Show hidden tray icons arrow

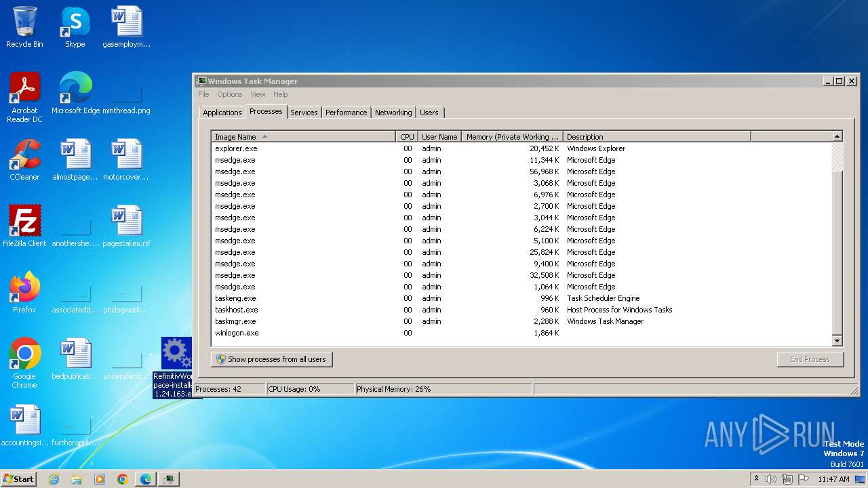[757, 479]
